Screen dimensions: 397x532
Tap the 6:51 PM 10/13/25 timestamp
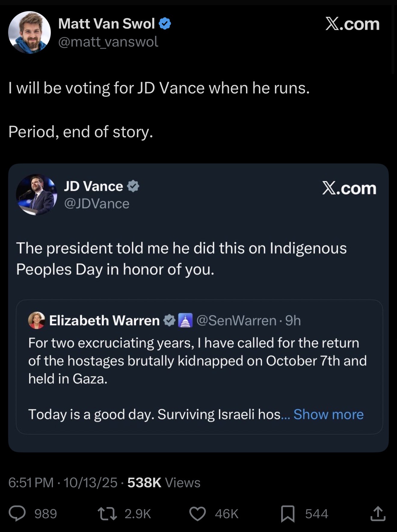click(63, 483)
